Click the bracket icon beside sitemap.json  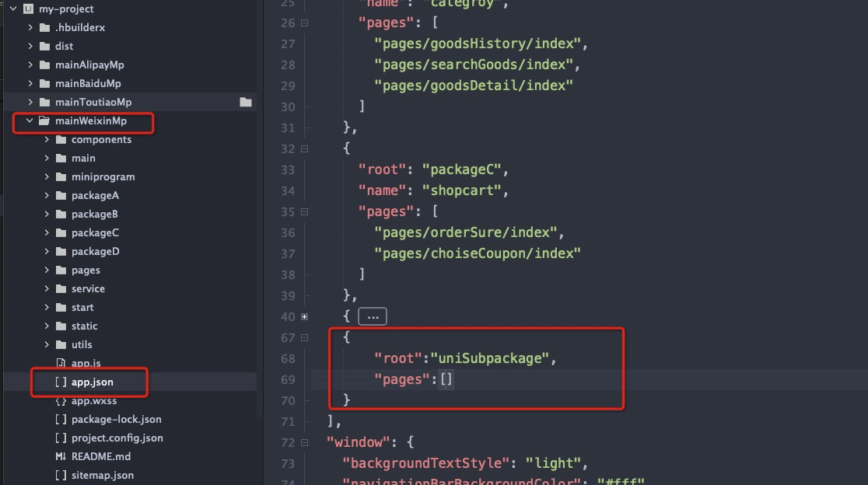(61, 475)
